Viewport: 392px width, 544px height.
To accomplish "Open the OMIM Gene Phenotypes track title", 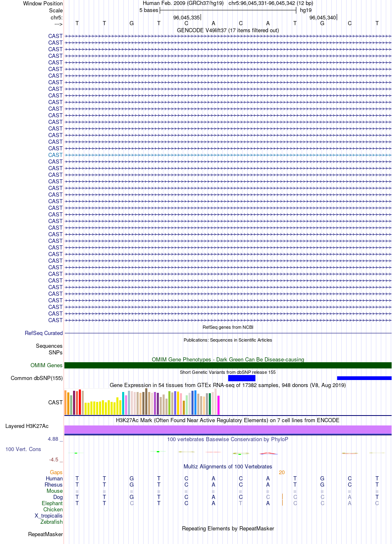I will [228, 359].
